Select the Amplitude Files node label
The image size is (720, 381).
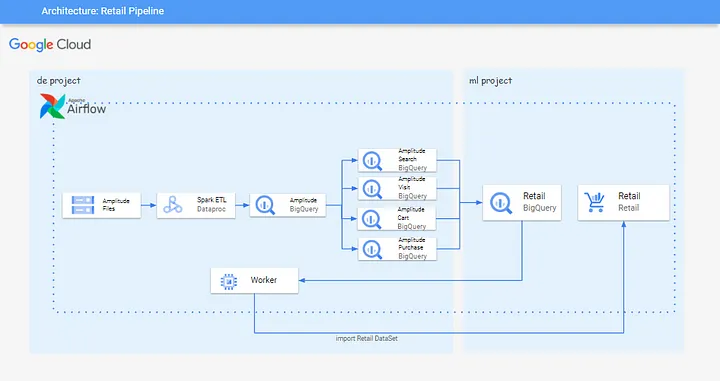(x=116, y=205)
